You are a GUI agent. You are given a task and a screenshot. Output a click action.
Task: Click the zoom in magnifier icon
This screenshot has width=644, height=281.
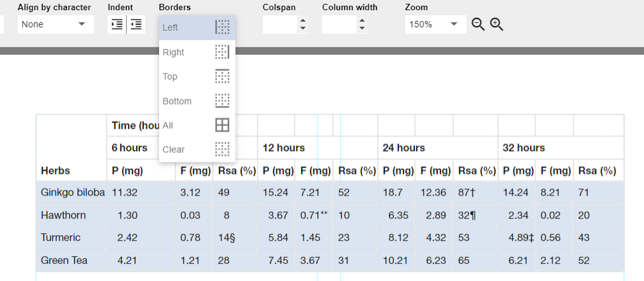496,25
